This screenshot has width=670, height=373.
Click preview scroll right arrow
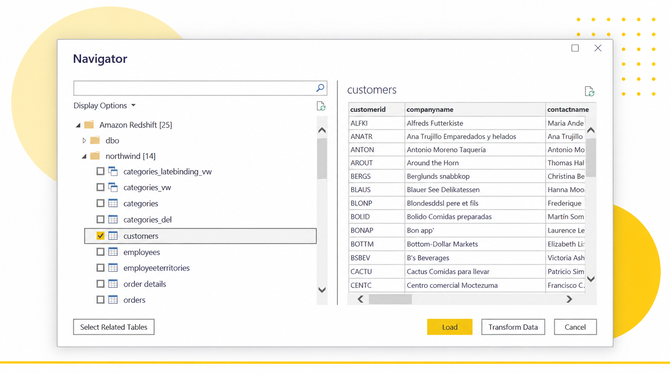click(x=569, y=299)
